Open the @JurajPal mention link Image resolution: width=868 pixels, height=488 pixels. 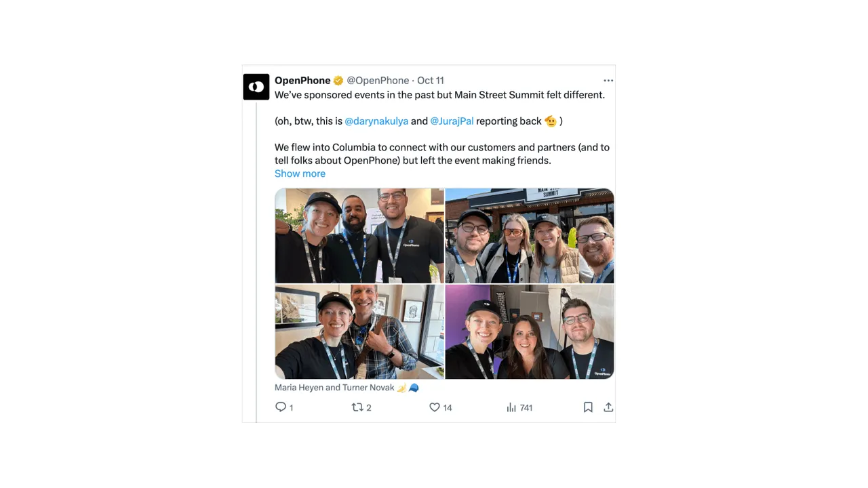[x=452, y=121]
